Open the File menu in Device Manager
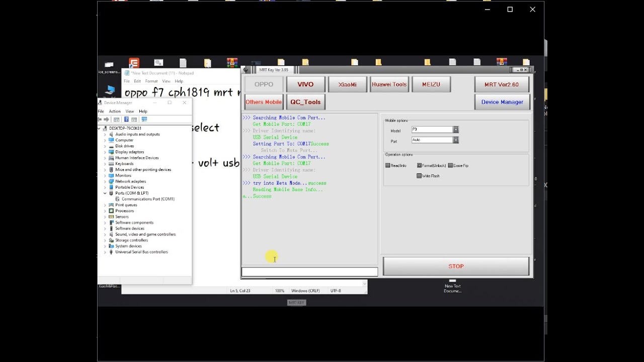This screenshot has width=644, height=362. pyautogui.click(x=101, y=111)
